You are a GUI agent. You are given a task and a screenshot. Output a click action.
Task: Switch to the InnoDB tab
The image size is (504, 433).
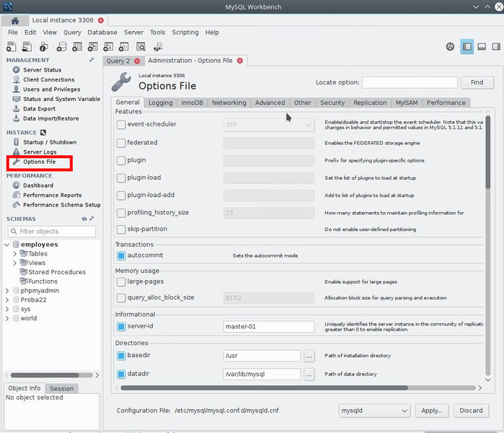(x=193, y=103)
